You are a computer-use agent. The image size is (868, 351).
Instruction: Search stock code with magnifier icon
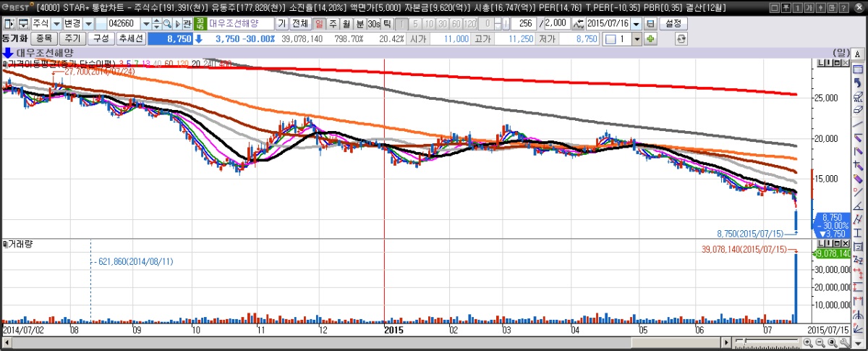click(x=166, y=23)
